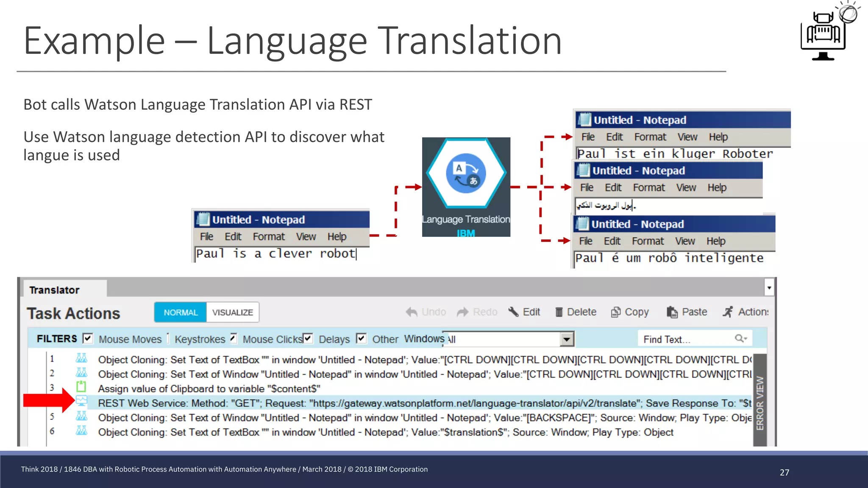Open the Windows filter dropdown arrow
868x488 pixels.
point(567,339)
